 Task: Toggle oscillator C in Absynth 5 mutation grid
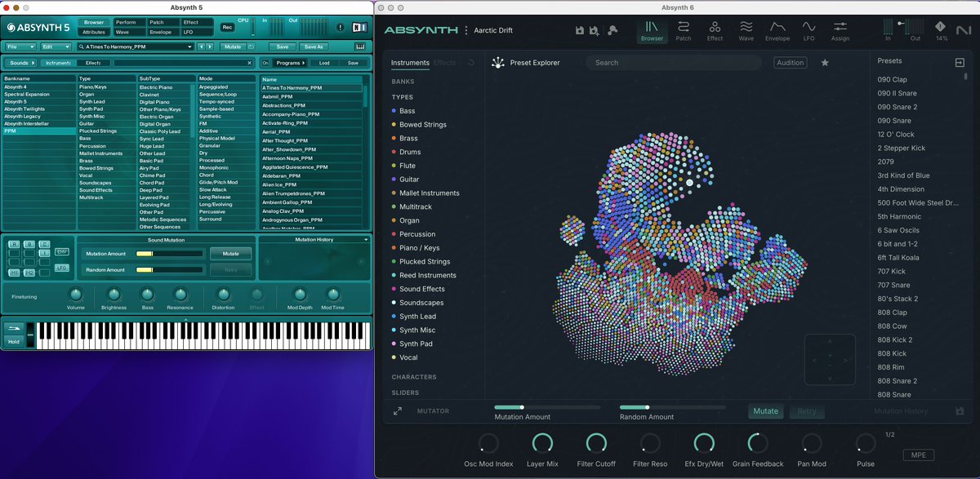point(44,245)
